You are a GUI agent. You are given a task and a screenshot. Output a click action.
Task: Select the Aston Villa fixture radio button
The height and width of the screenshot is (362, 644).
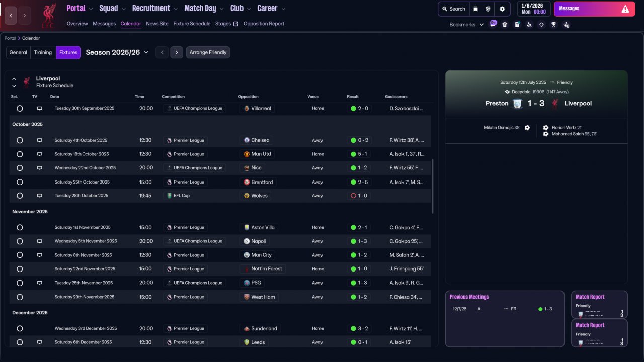(x=20, y=228)
